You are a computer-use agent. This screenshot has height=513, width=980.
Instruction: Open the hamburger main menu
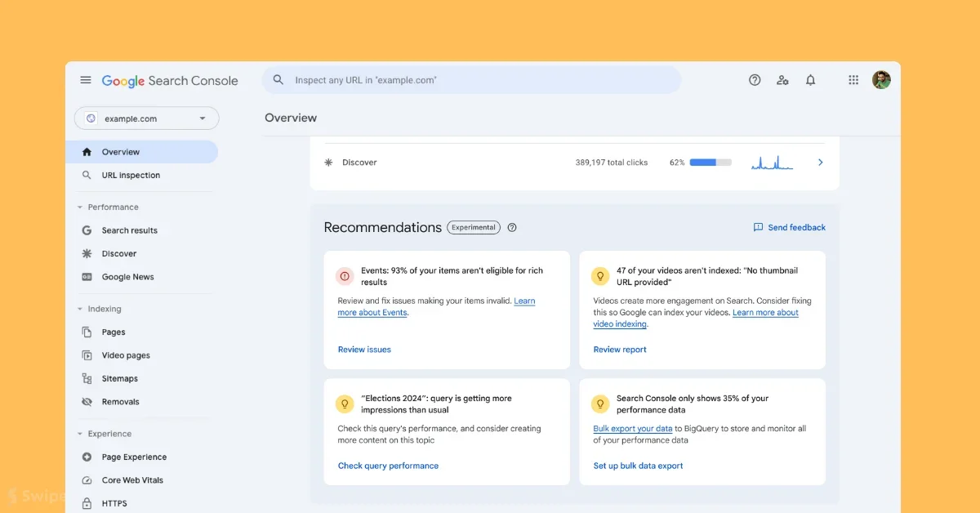tap(86, 80)
